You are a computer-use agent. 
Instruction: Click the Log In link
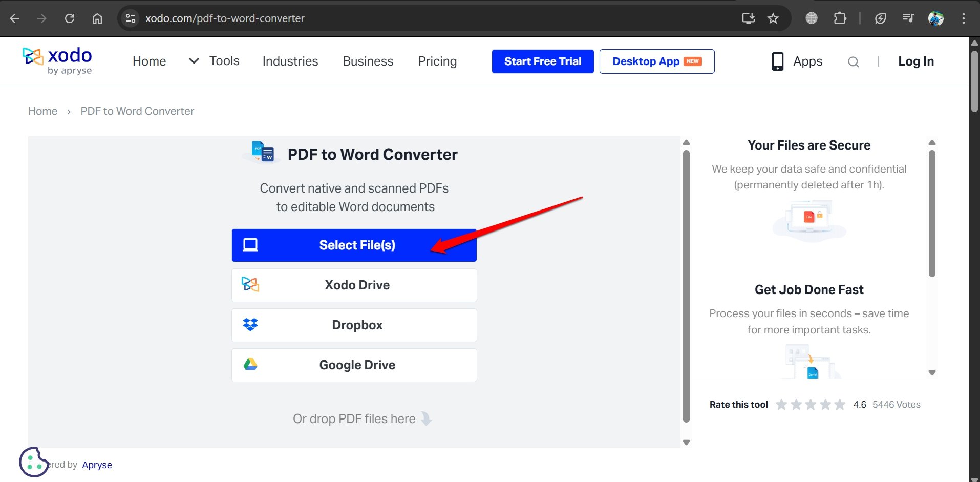(916, 61)
